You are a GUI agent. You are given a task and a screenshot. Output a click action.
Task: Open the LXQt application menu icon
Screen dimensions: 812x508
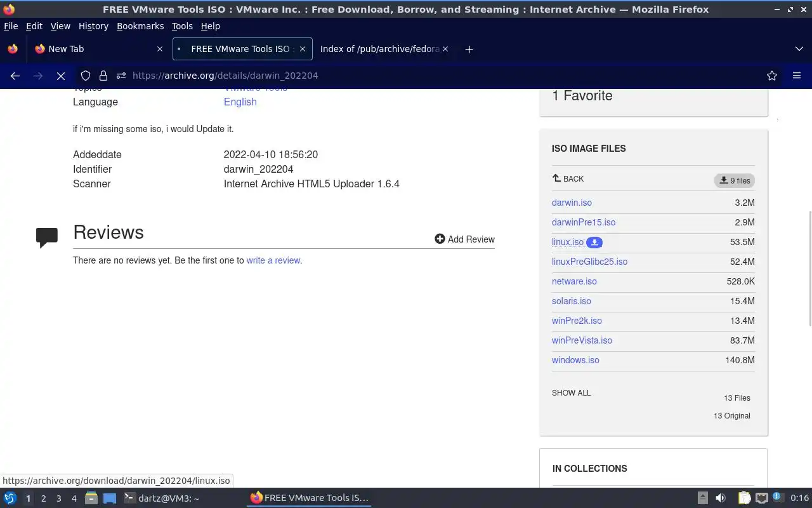(x=10, y=498)
